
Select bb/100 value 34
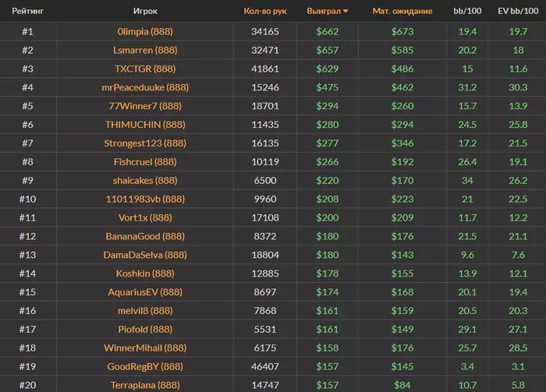pos(467,181)
